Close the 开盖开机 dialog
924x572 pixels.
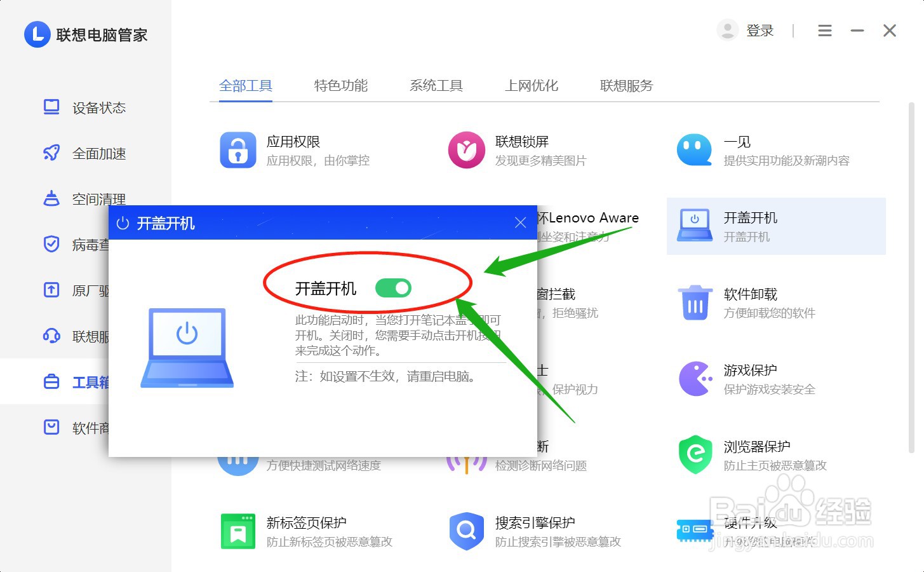(520, 222)
